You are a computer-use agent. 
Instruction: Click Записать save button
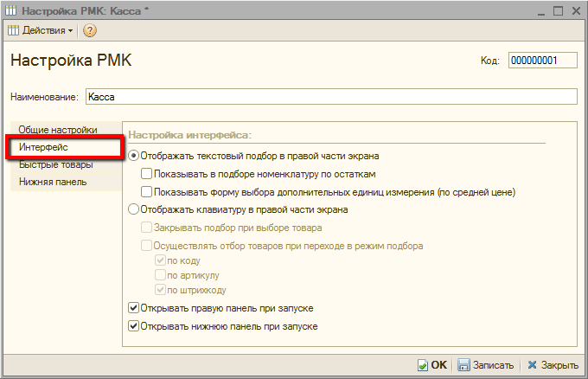pos(485,365)
